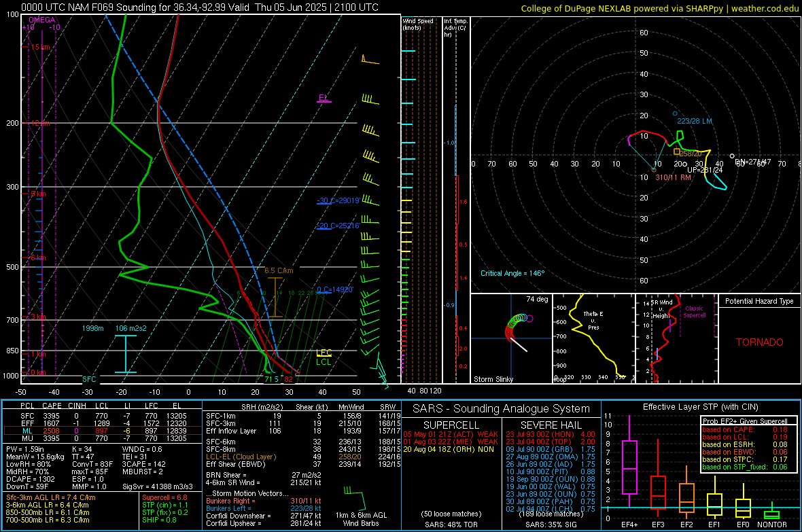The image size is (802, 532).
Task: Click the 9 km height marker
Action: pyautogui.click(x=38, y=194)
